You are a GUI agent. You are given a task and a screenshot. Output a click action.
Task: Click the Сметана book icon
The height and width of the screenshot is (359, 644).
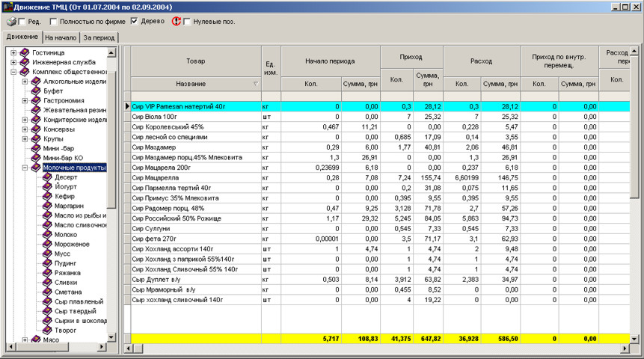47,292
